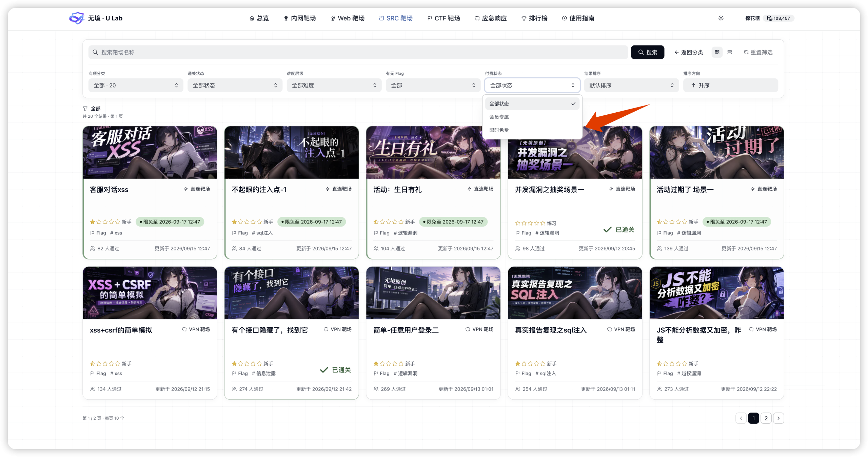
Task: Click the black 搜索 button
Action: click(647, 52)
